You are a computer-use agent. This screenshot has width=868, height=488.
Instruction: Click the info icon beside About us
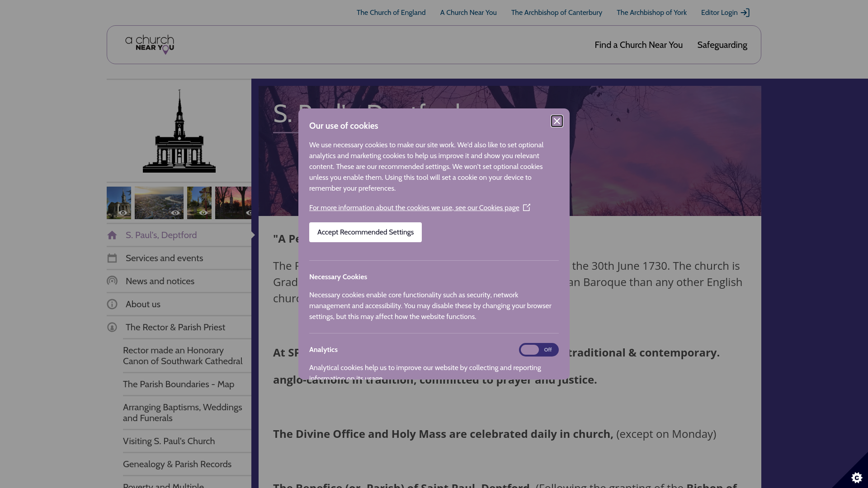(x=112, y=304)
